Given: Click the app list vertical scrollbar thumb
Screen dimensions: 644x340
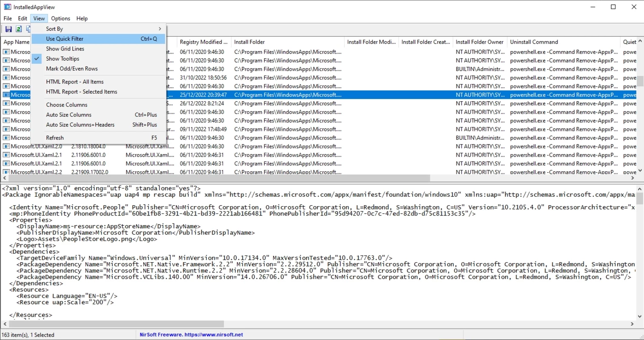Looking at the screenshot, I should (x=640, y=81).
